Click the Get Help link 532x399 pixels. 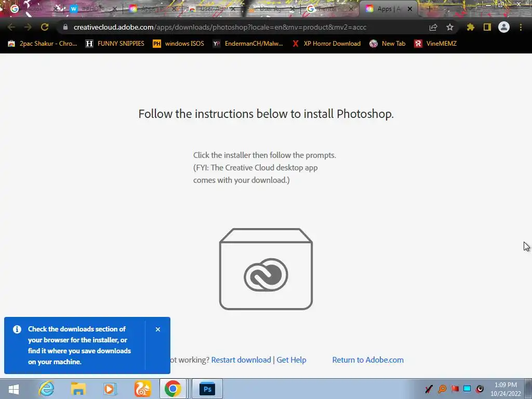coord(291,360)
